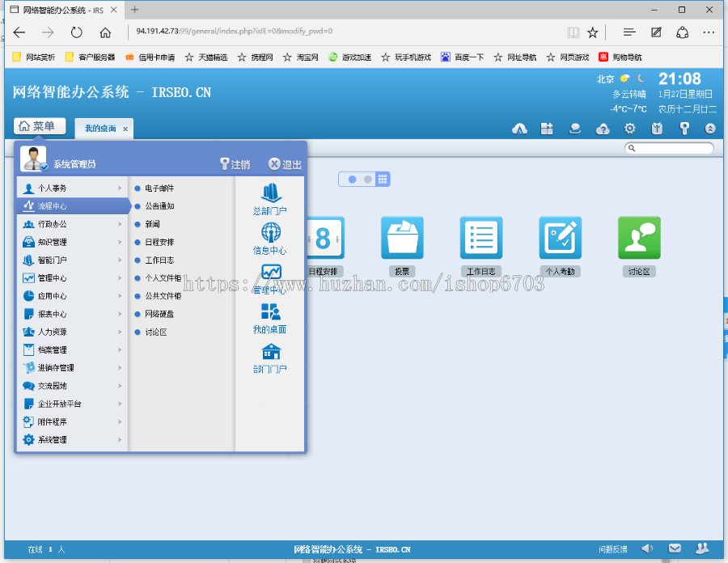Click 退出 to exit the system
Image resolution: width=728 pixels, height=563 pixels.
coord(285,164)
